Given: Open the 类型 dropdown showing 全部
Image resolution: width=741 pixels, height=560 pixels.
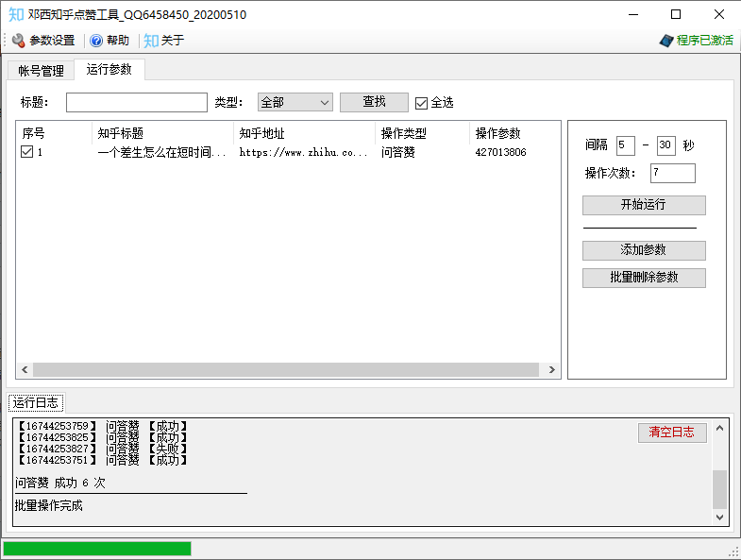Looking at the screenshot, I should [x=295, y=102].
